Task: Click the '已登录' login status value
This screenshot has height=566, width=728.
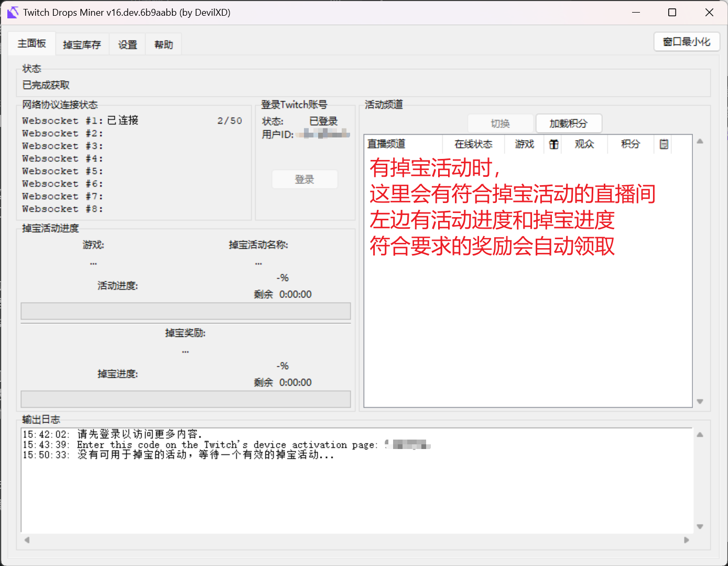Action: (323, 121)
